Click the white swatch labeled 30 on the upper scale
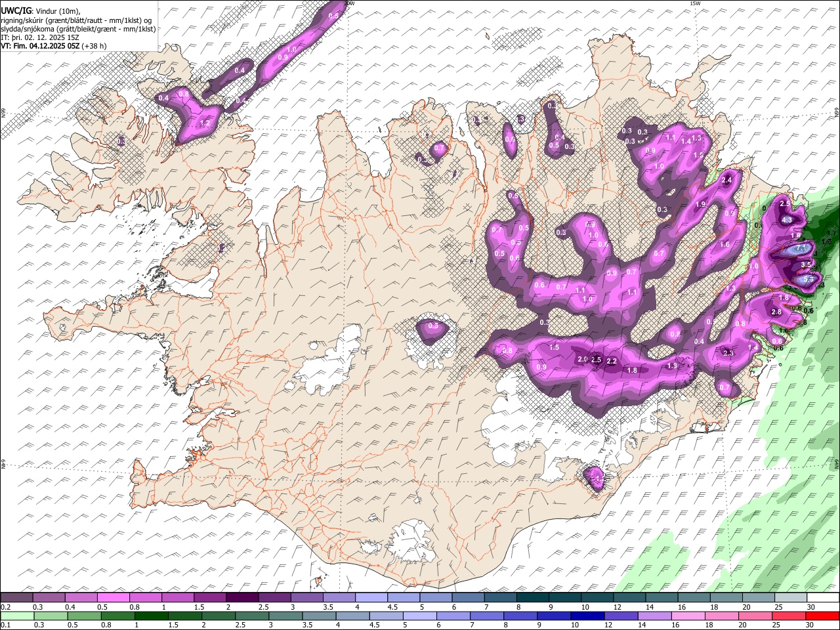Image resolution: width=840 pixels, height=630 pixels. click(822, 597)
